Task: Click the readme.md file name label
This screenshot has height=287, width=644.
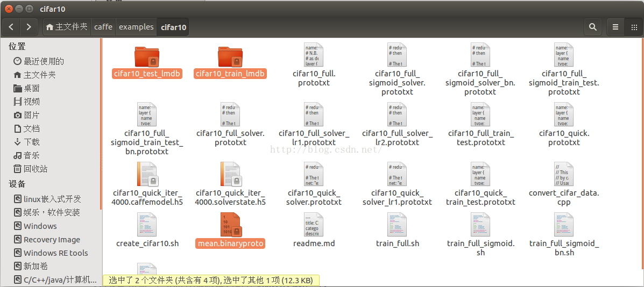Action: point(314,243)
